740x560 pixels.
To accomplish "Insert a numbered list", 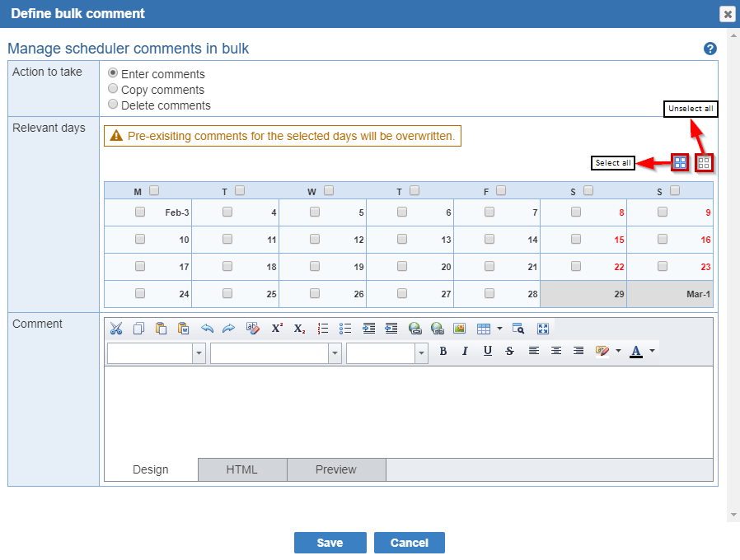I will coord(323,329).
